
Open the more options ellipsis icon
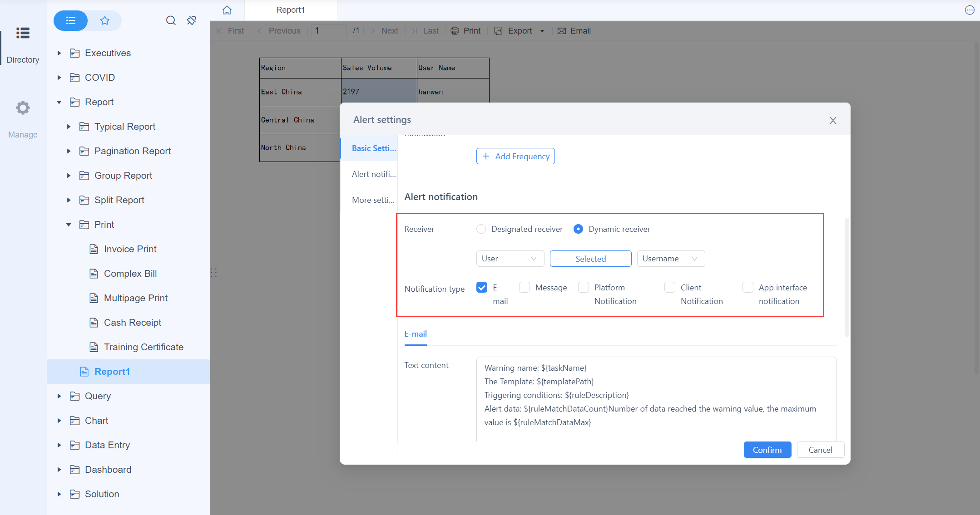970,10
